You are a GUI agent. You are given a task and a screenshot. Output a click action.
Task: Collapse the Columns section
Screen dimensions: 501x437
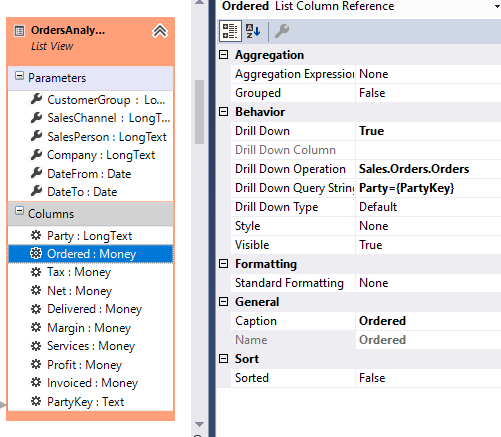point(20,211)
